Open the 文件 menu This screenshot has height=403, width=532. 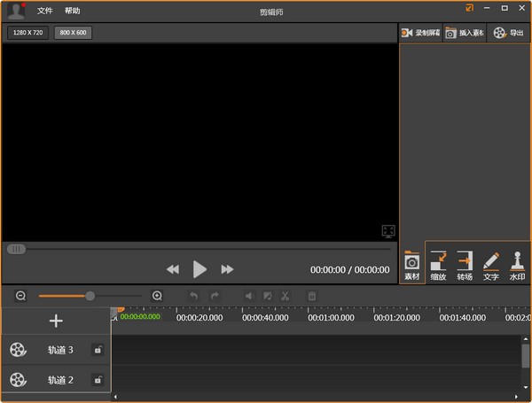45,11
